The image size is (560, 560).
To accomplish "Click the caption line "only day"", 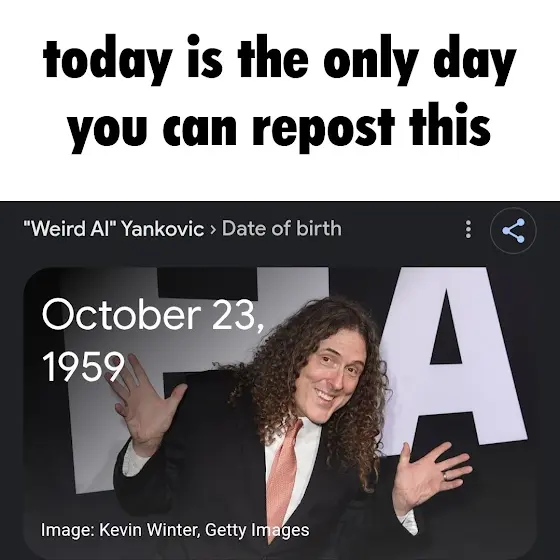I will click(420, 59).
